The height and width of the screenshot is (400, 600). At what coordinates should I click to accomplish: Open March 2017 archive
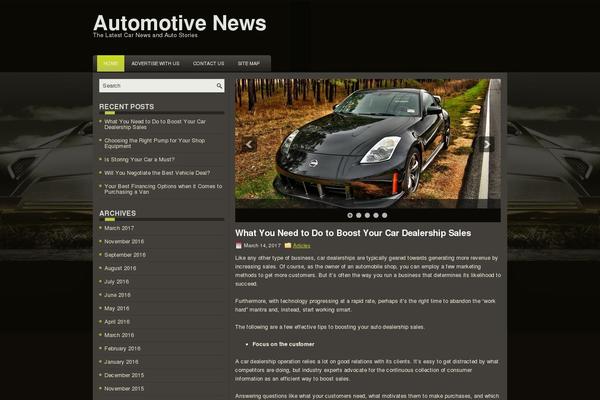pos(119,228)
